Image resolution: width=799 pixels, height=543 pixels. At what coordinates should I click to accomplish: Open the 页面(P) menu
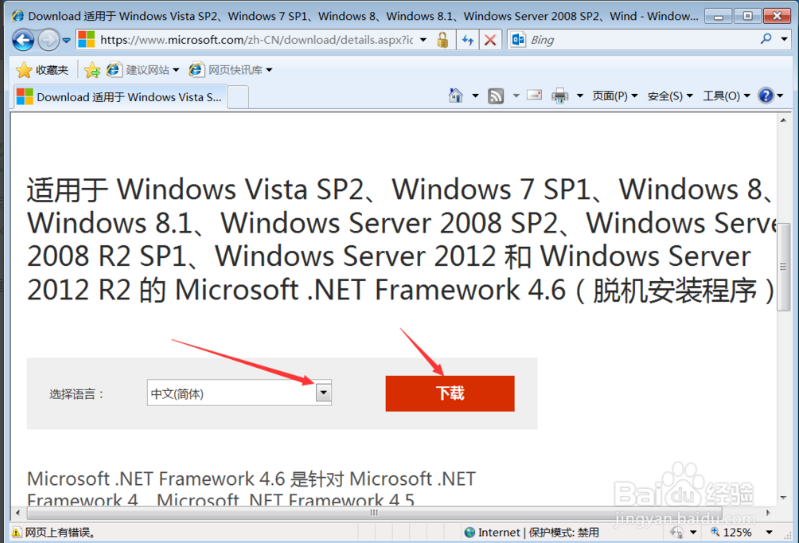(615, 96)
